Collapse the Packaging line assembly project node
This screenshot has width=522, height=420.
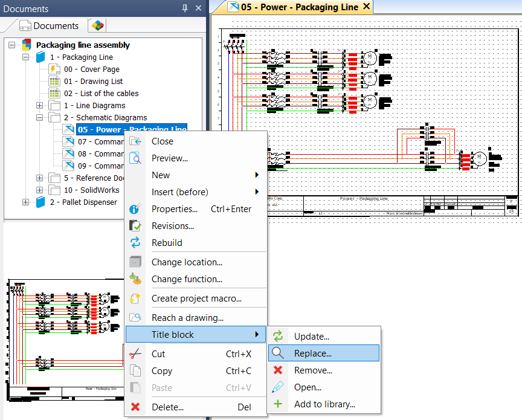[11, 45]
